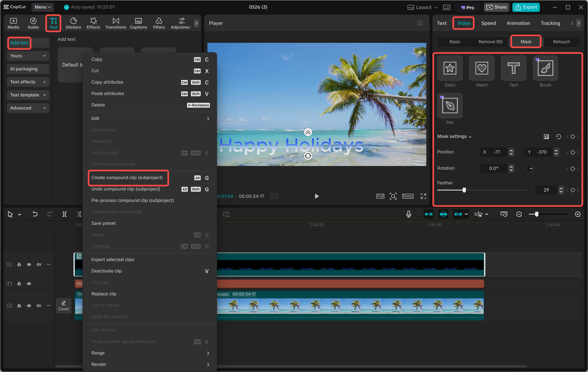This screenshot has width=588, height=372.
Task: Play the video in the player
Action: point(316,196)
